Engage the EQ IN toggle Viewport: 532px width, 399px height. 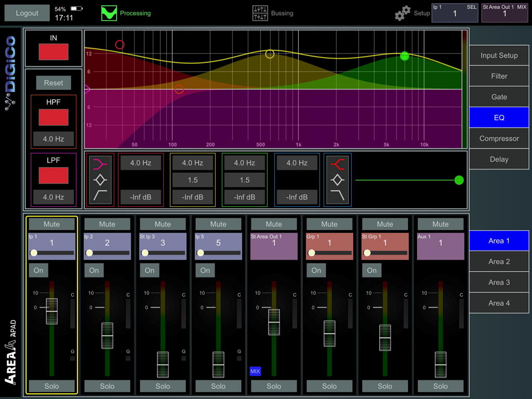(x=54, y=52)
